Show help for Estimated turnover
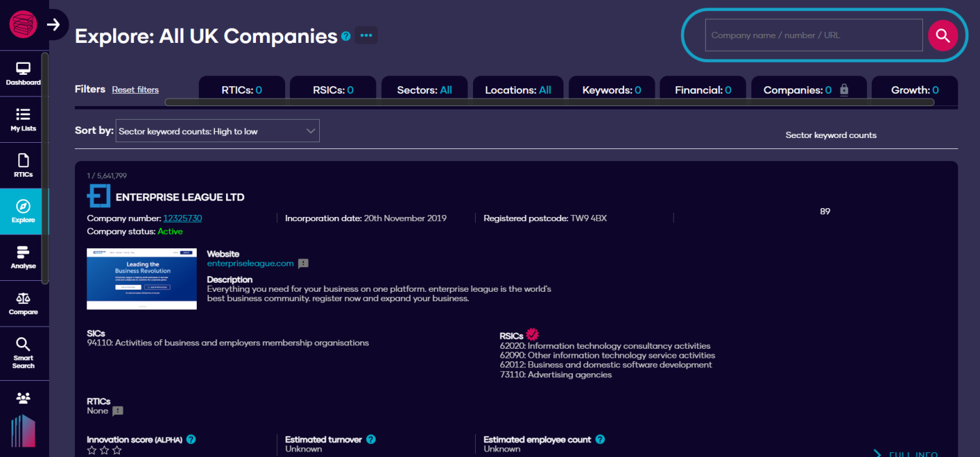The image size is (980, 457). [371, 439]
